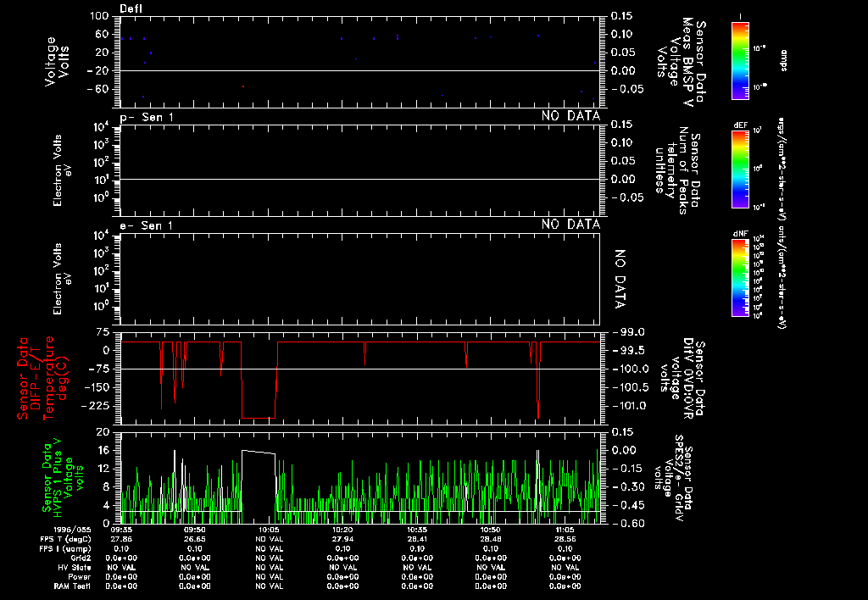Viewport: 868px width, 600px height.
Task: Click the 'e- Sen 1' panel title
Action: (147, 225)
